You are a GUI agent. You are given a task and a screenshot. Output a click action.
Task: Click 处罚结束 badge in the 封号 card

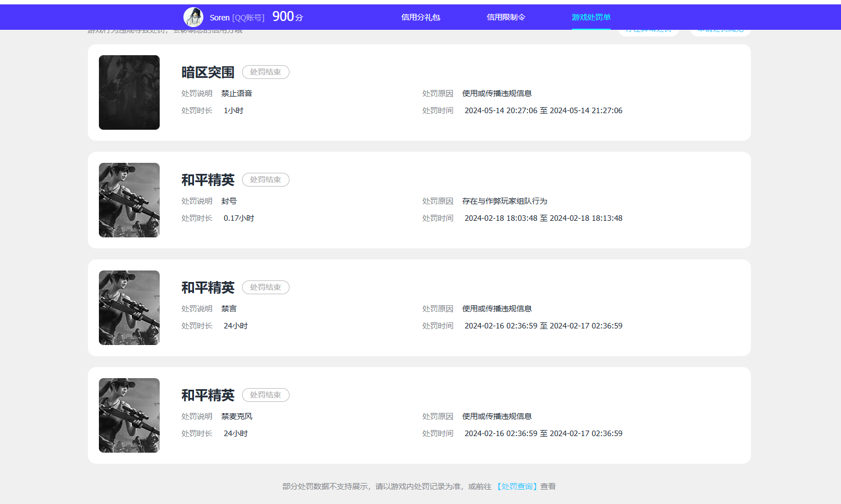266,179
